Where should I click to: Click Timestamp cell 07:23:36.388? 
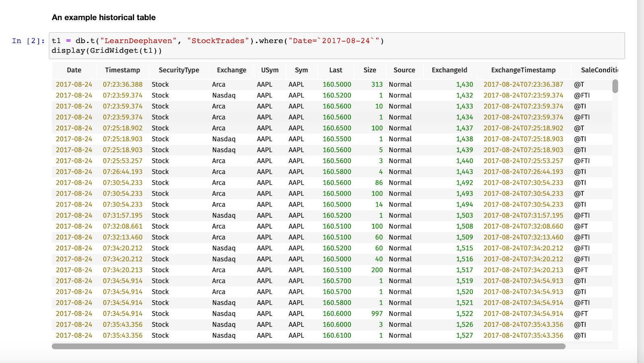122,85
